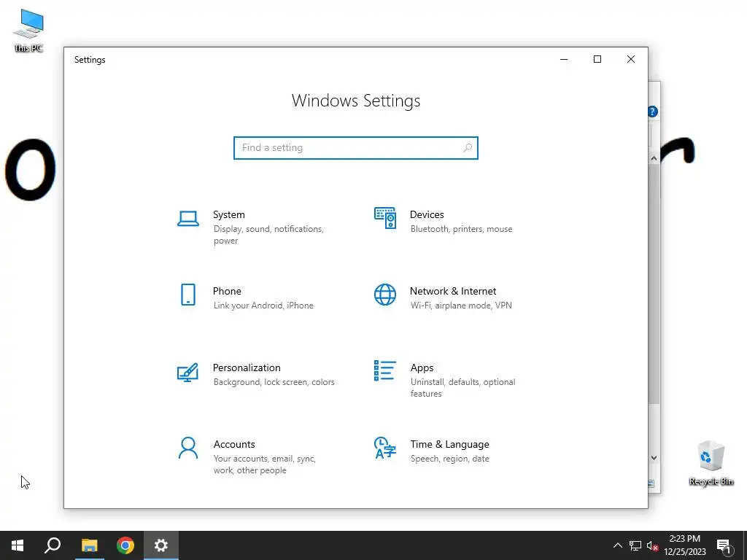Image resolution: width=747 pixels, height=560 pixels.
Task: Click the blue help icon in background window
Action: (653, 112)
